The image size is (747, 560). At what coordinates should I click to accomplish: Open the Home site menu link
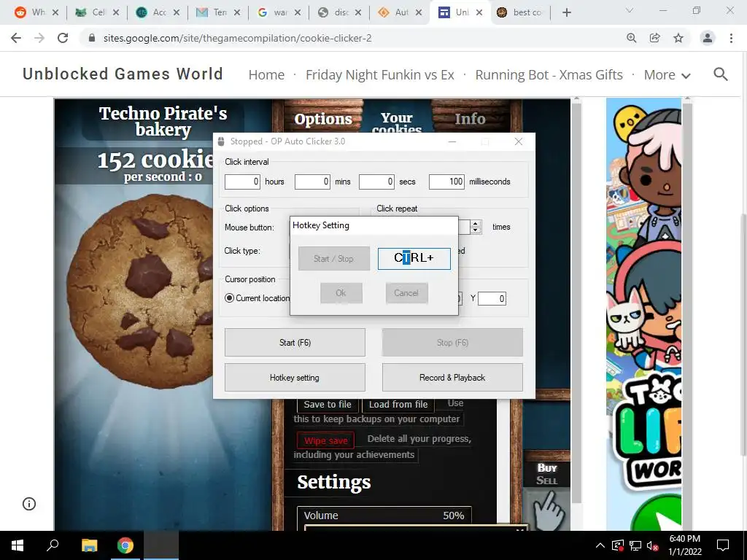(x=266, y=75)
